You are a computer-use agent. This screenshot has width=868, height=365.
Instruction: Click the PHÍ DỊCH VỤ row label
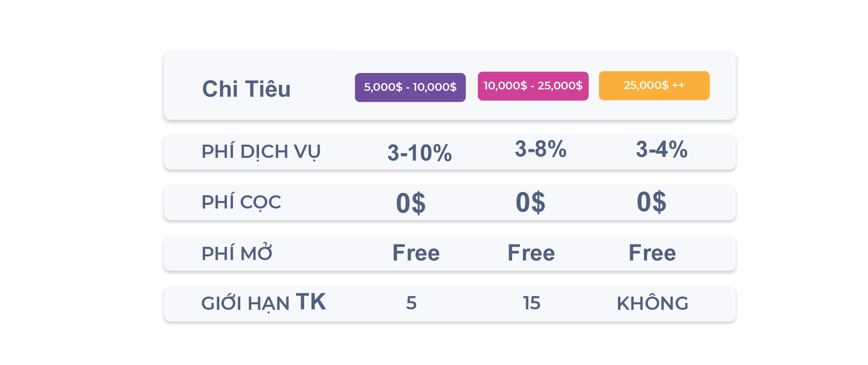pos(261,152)
